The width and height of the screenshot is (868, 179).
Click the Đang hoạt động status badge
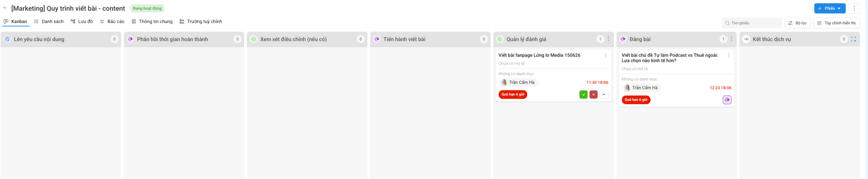click(147, 8)
